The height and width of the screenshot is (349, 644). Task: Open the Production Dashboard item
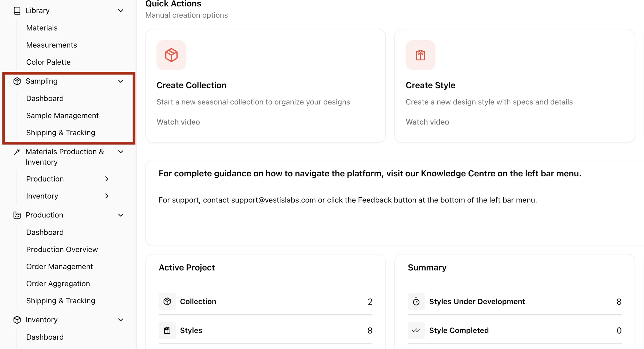[x=45, y=232]
